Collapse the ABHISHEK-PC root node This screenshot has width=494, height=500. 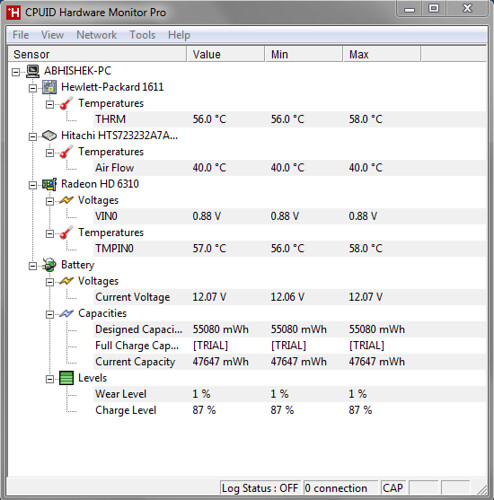(16, 72)
